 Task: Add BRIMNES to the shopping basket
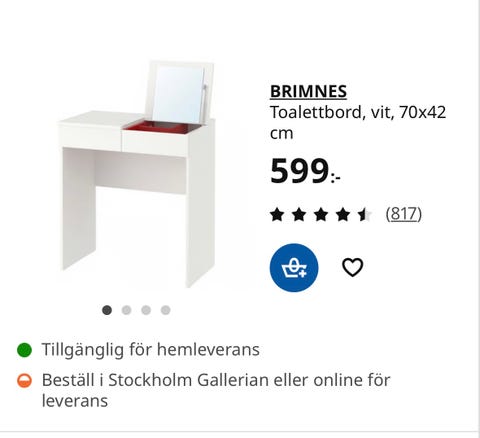click(x=294, y=268)
